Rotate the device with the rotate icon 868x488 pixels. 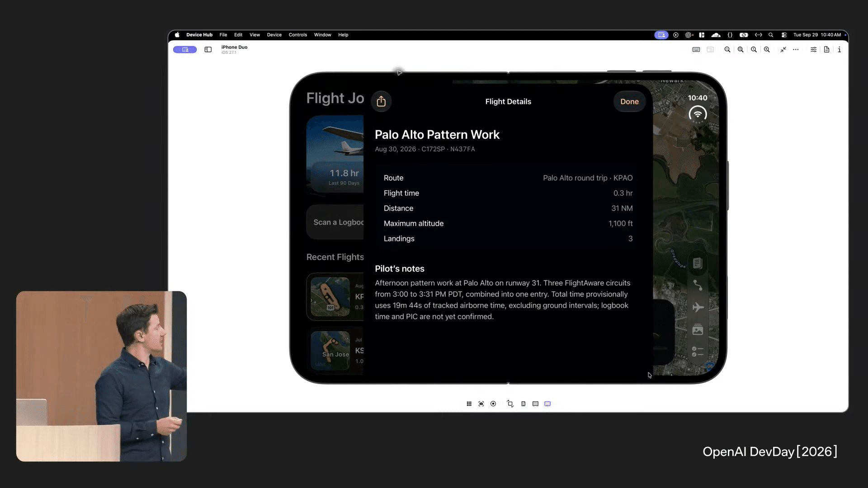510,404
